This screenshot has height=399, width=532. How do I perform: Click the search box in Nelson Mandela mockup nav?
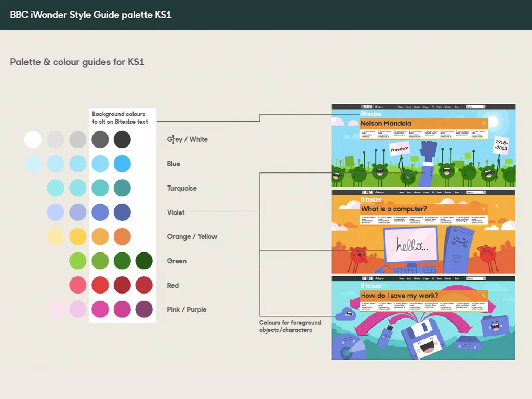click(475, 107)
